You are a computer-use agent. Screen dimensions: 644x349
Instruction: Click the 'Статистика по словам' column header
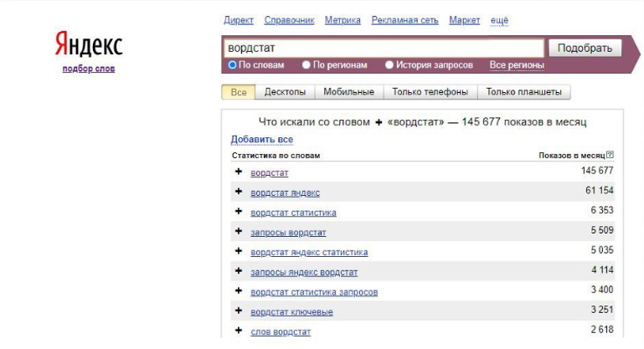(276, 156)
